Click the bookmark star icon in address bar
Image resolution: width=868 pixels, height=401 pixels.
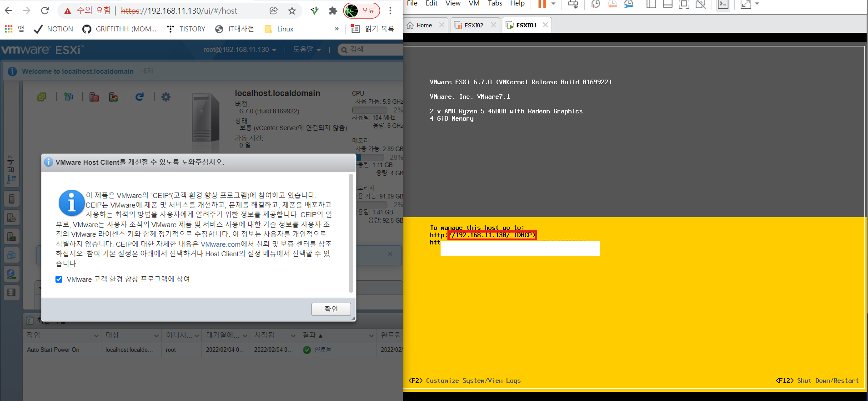[x=292, y=10]
